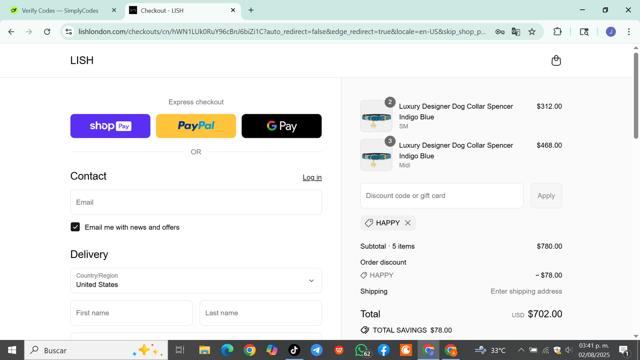Image resolution: width=640 pixels, height=360 pixels.
Task: Remove the HAPPY discount code tag
Action: (x=408, y=223)
